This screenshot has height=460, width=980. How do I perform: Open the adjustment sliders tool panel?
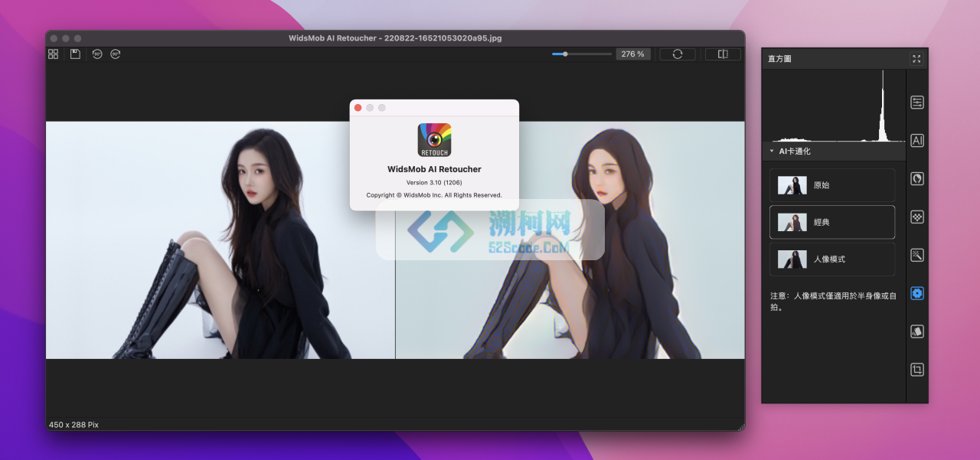click(x=916, y=103)
